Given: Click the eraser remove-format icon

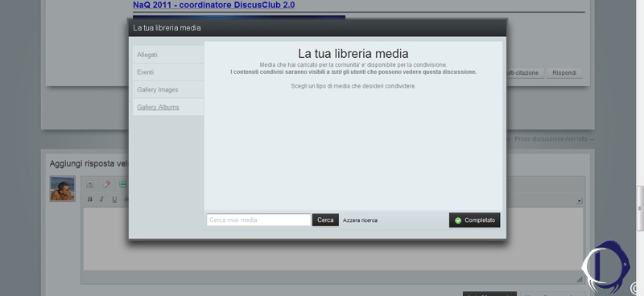Looking at the screenshot, I should pos(106,184).
